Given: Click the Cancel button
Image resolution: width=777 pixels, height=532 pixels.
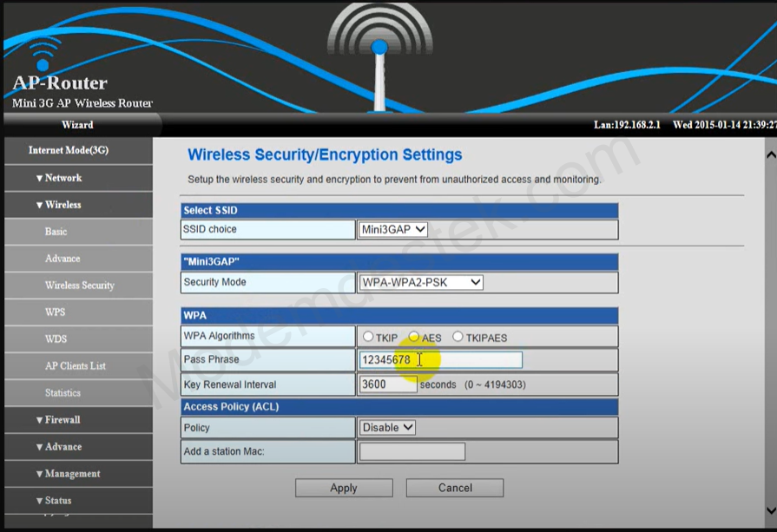Looking at the screenshot, I should 455,488.
